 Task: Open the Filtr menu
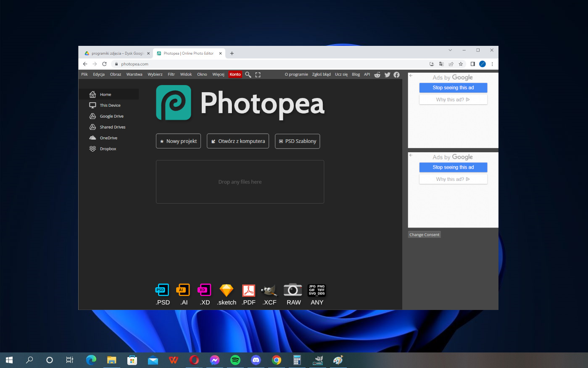171,74
